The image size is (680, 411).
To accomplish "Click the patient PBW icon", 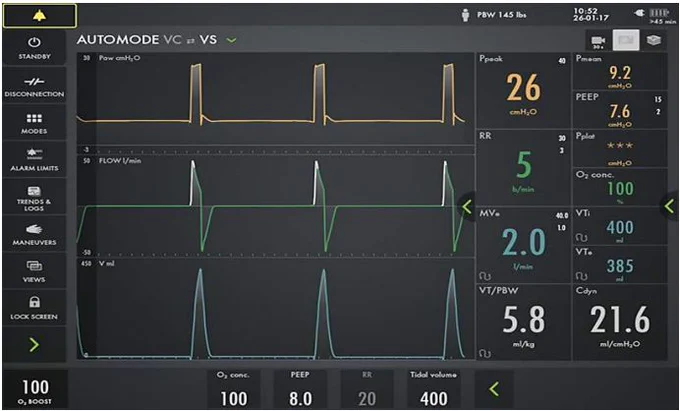I will (465, 16).
